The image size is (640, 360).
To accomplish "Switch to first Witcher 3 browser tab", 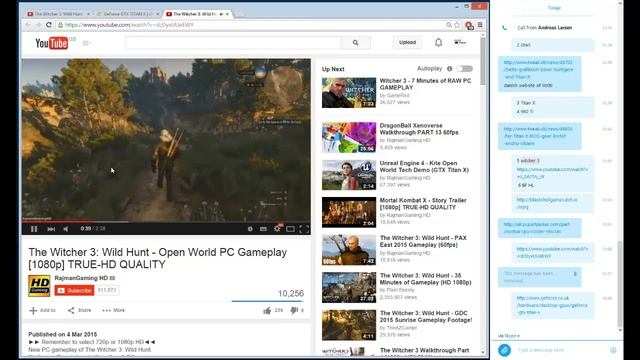I will (58, 14).
